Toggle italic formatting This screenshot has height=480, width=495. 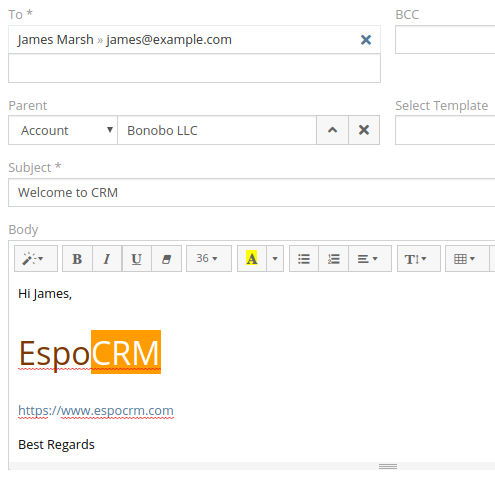[x=107, y=259]
